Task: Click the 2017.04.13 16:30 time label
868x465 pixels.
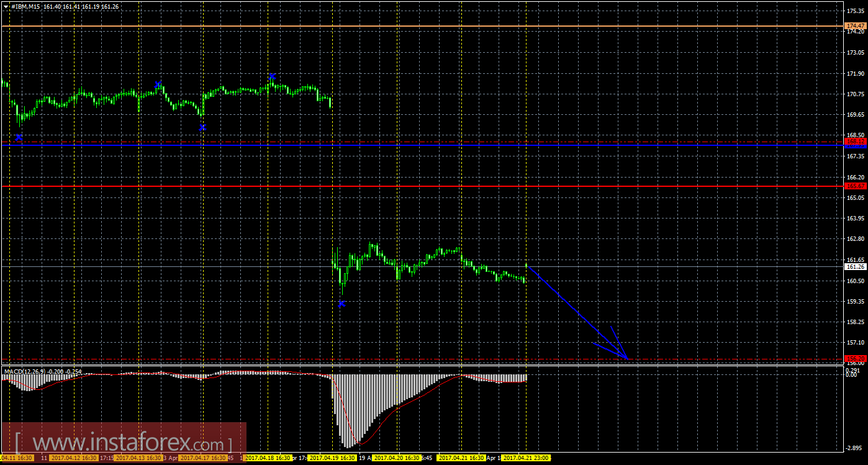Action: click(138, 458)
